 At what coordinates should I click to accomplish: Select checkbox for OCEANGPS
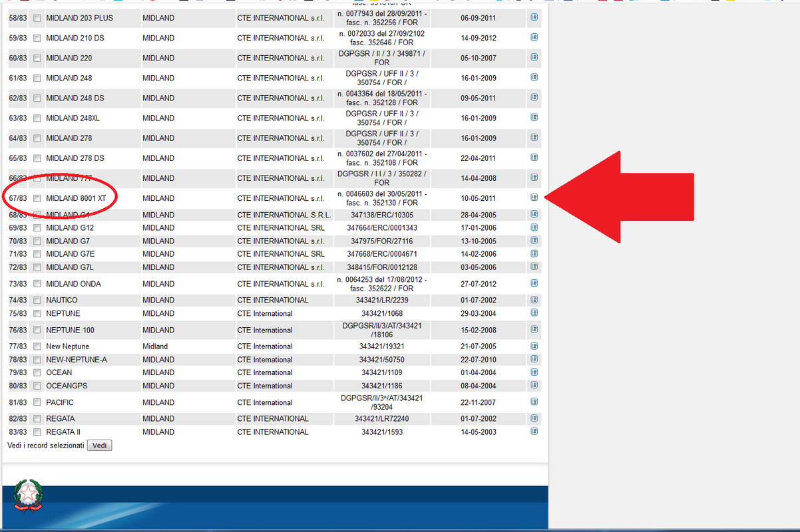click(37, 386)
